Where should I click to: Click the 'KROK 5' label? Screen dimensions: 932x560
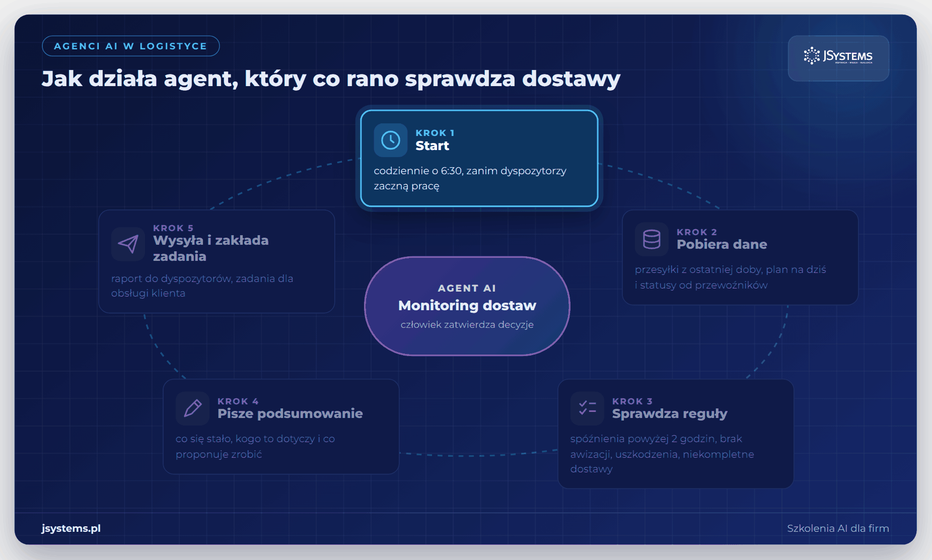coord(173,228)
